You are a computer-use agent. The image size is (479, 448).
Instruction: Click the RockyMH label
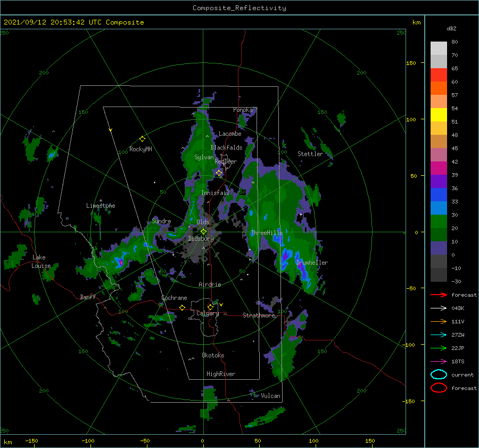click(x=141, y=149)
